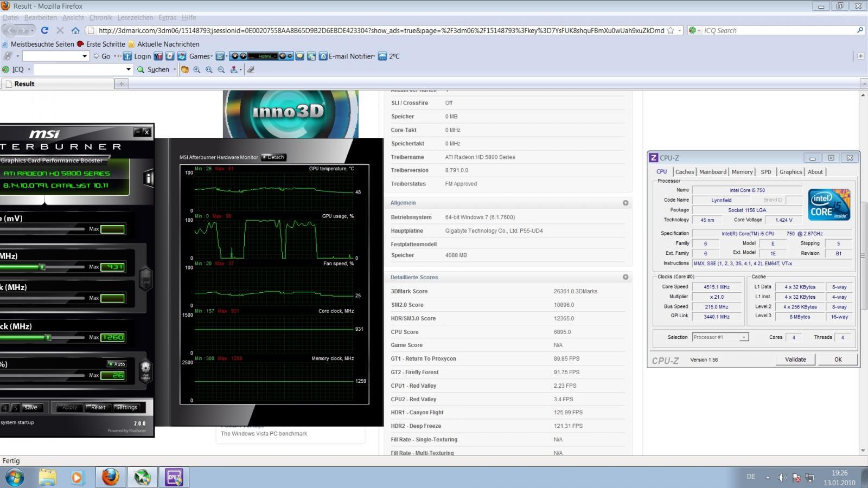Click Afterburner Save profile button
This screenshot has width=868, height=488.
click(31, 407)
